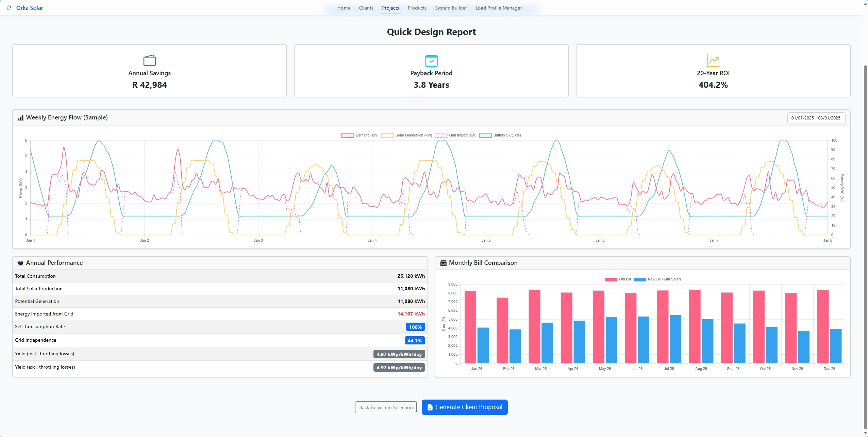Viewport: 868px width, 437px height.
Task: Click Back to System Selection button
Action: [x=386, y=407]
